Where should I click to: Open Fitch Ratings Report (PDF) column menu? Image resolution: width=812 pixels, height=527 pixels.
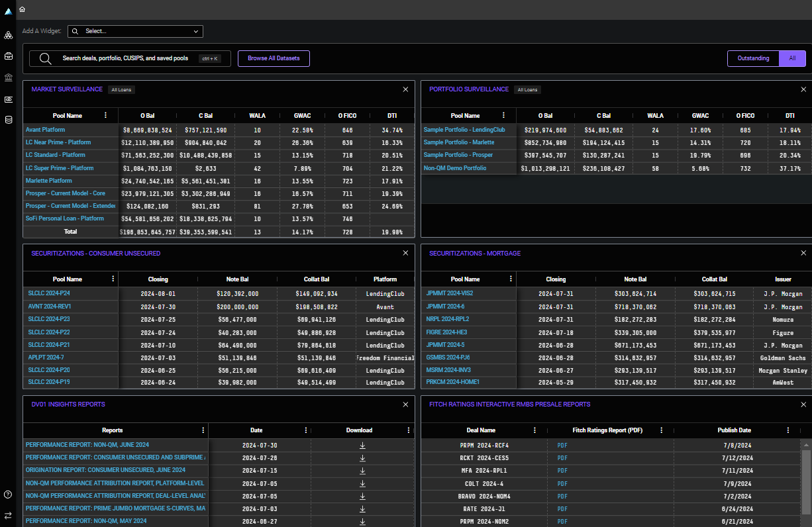(x=662, y=430)
